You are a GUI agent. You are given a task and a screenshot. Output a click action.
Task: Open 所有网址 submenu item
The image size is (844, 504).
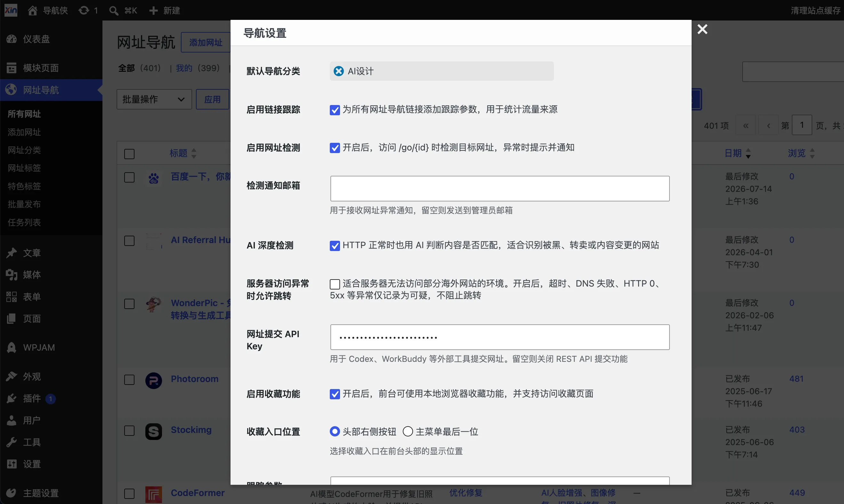click(x=24, y=114)
